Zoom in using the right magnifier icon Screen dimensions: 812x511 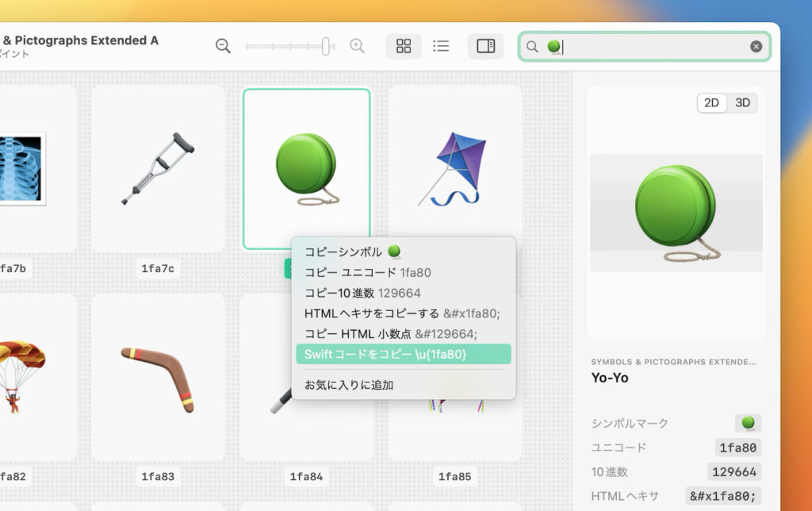point(357,45)
